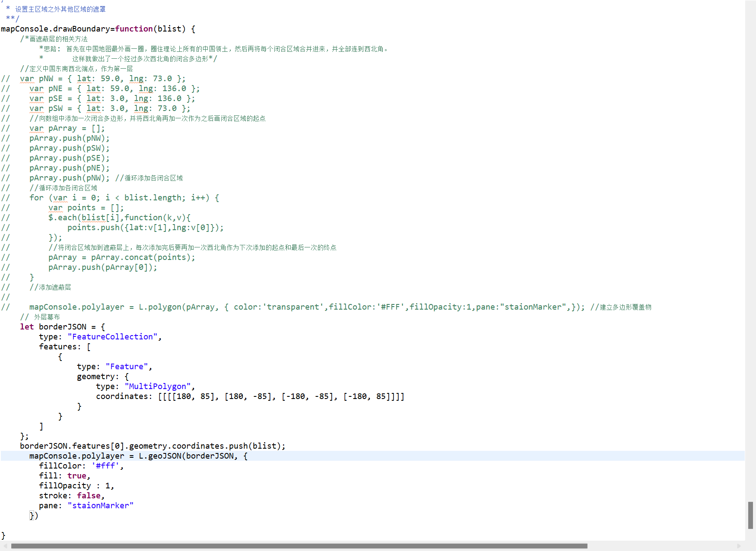The image size is (756, 551).
Task: Click the commented 'var pNE' line
Action: 101,89
